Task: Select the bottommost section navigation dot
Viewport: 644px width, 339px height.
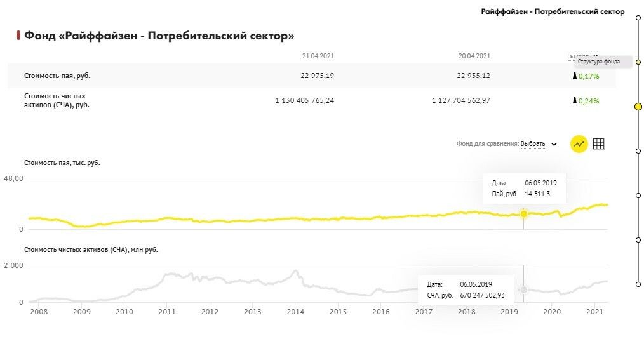Action: pos(638,284)
